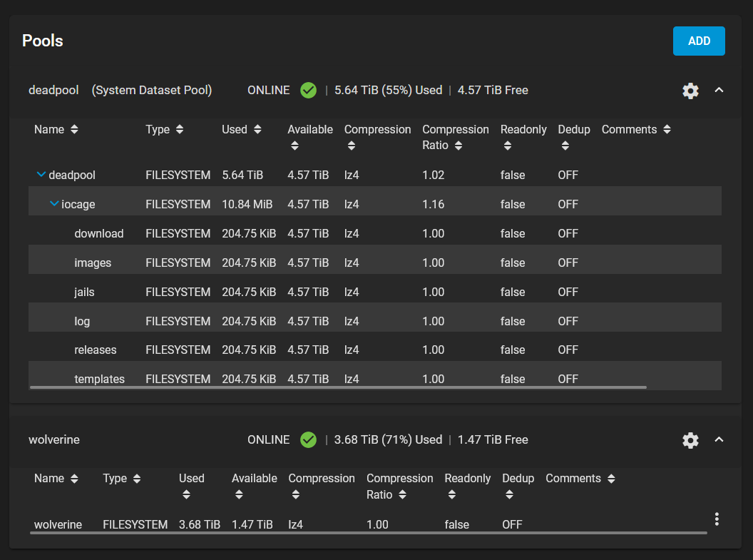Click the wolverine table horizontal scrollbar
Viewport: 753px width, 560px height.
[x=368, y=533]
